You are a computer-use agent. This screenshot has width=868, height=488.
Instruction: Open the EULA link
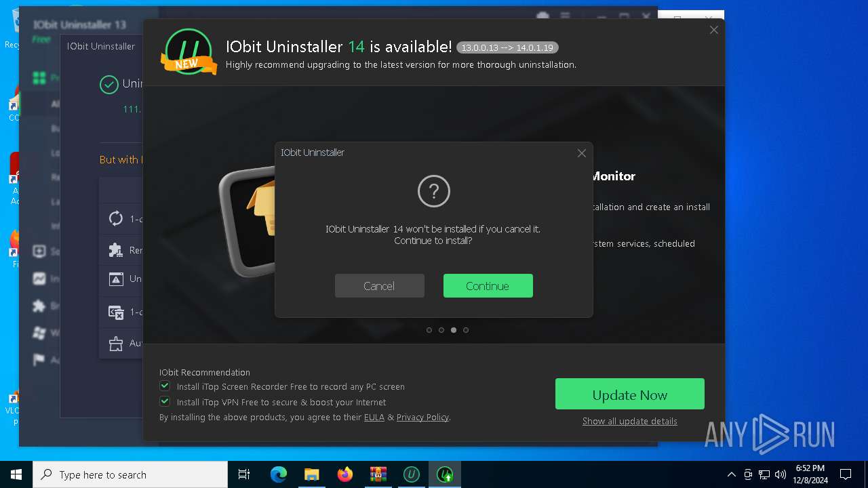pos(374,417)
